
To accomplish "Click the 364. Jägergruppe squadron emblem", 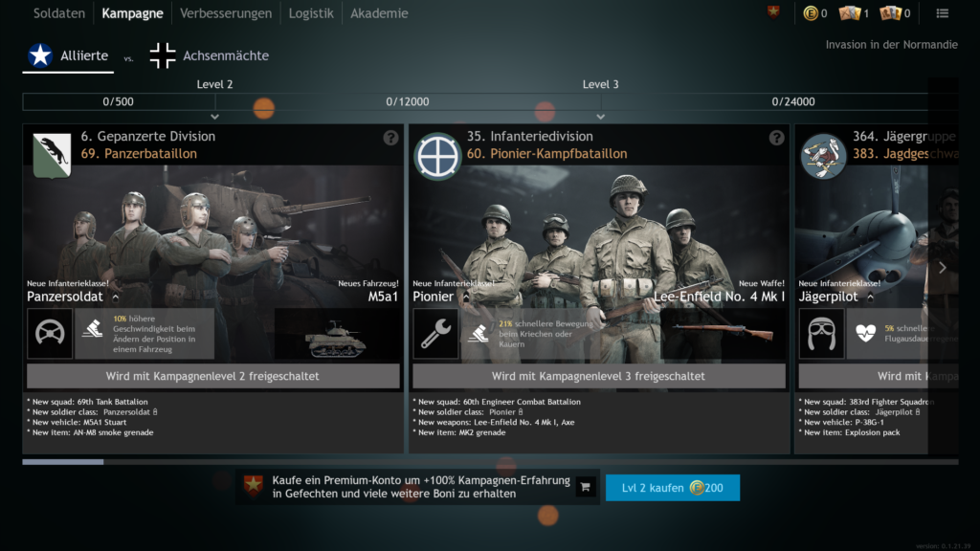I will pos(823,156).
